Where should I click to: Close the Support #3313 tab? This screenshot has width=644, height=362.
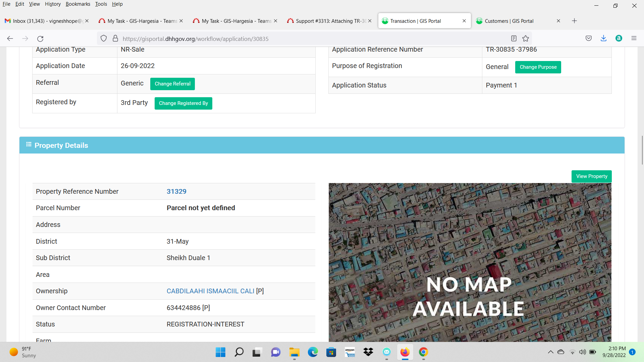[370, 21]
